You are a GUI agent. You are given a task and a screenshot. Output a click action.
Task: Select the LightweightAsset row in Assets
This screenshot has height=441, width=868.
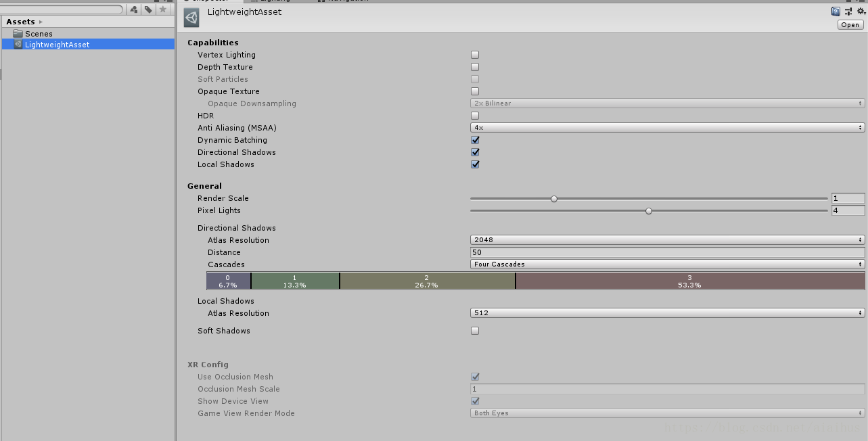pyautogui.click(x=87, y=44)
